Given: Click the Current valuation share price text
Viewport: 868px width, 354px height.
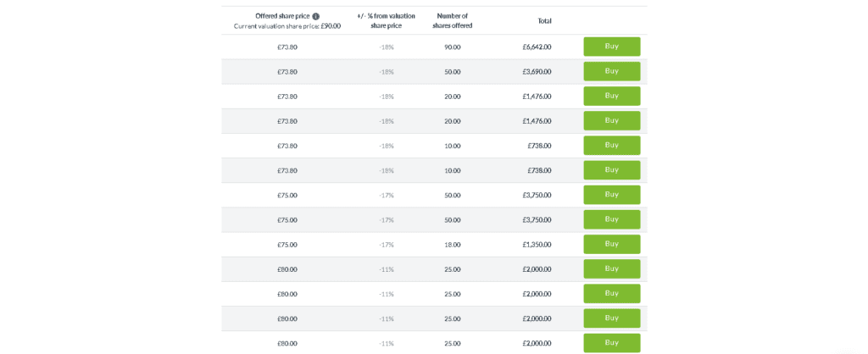Looking at the screenshot, I should 287,26.
